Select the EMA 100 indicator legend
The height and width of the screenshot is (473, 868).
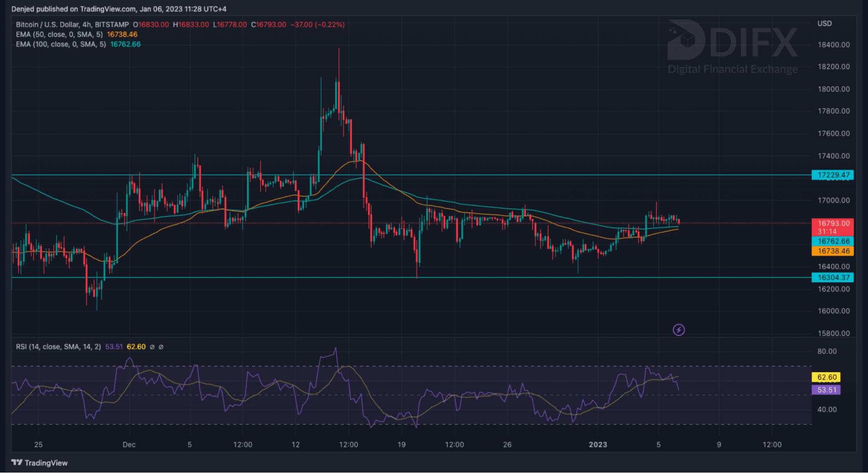(61, 44)
